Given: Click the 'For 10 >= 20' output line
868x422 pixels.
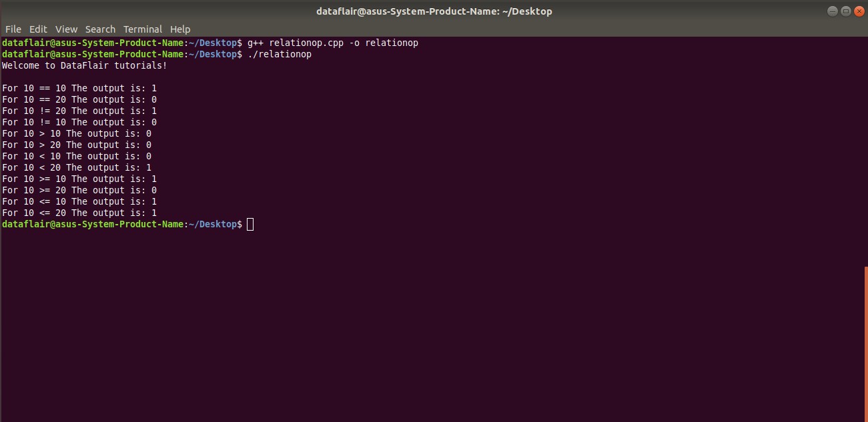Looking at the screenshot, I should pos(79,190).
